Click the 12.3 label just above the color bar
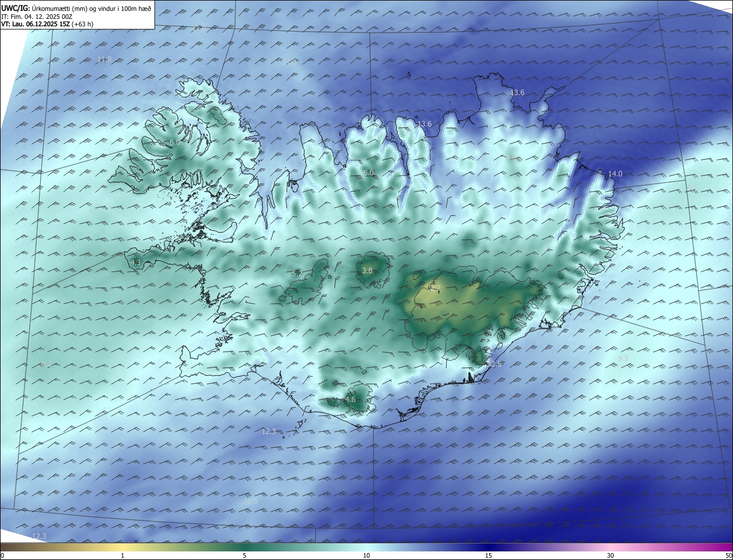733x560 pixels. pos(39,536)
